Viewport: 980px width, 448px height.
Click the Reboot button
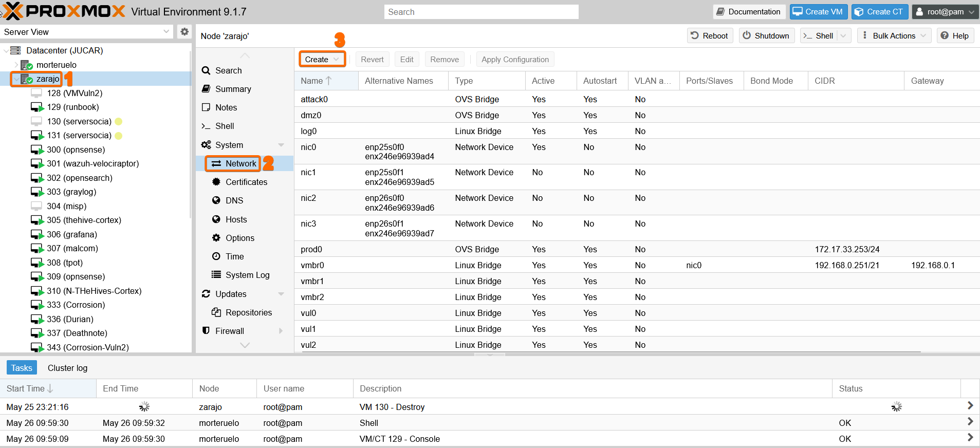(x=709, y=35)
